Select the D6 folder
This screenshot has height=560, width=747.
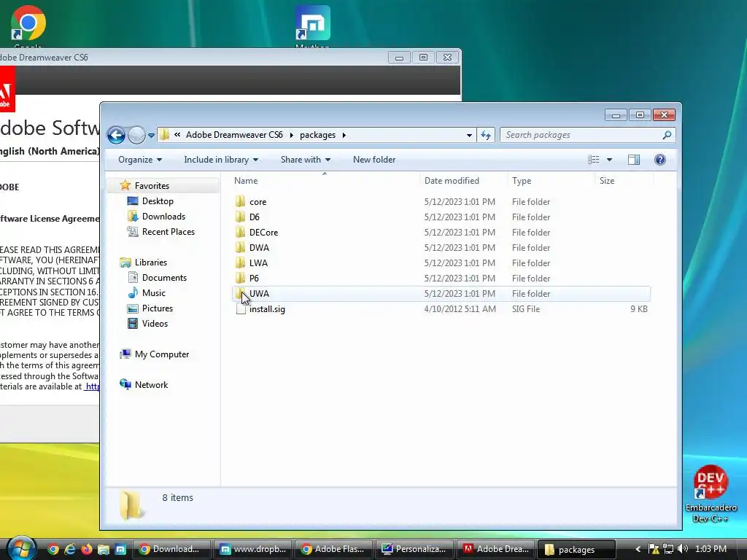(x=255, y=217)
